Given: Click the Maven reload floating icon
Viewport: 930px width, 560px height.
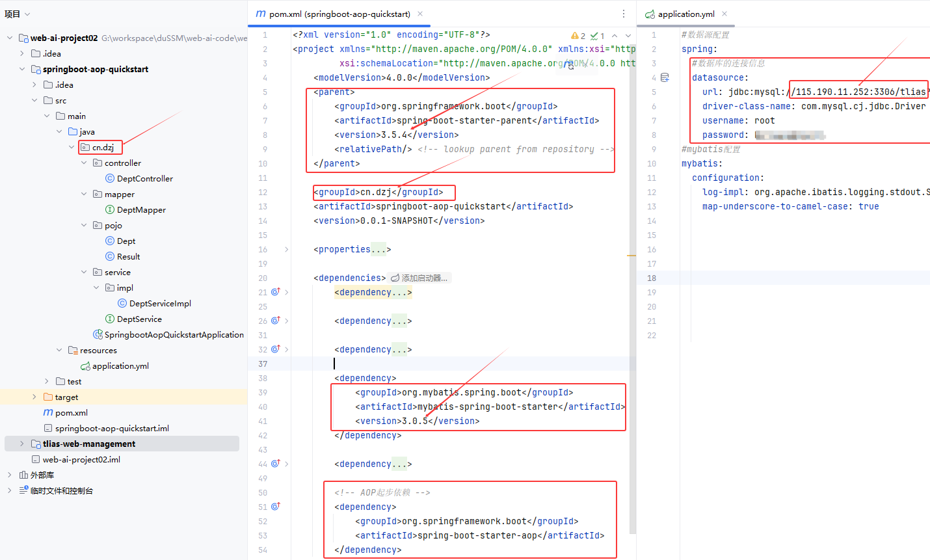Looking at the screenshot, I should point(570,65).
